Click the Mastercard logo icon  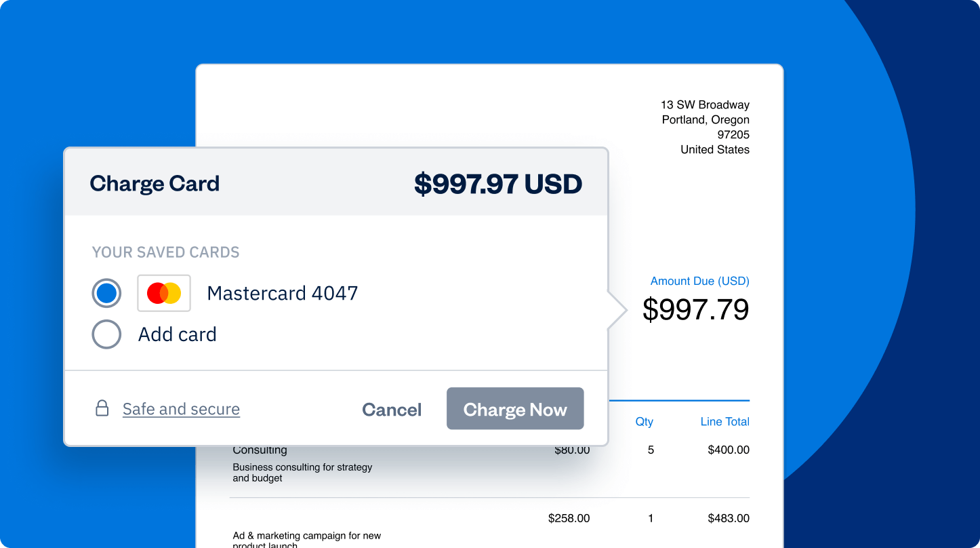pos(164,294)
